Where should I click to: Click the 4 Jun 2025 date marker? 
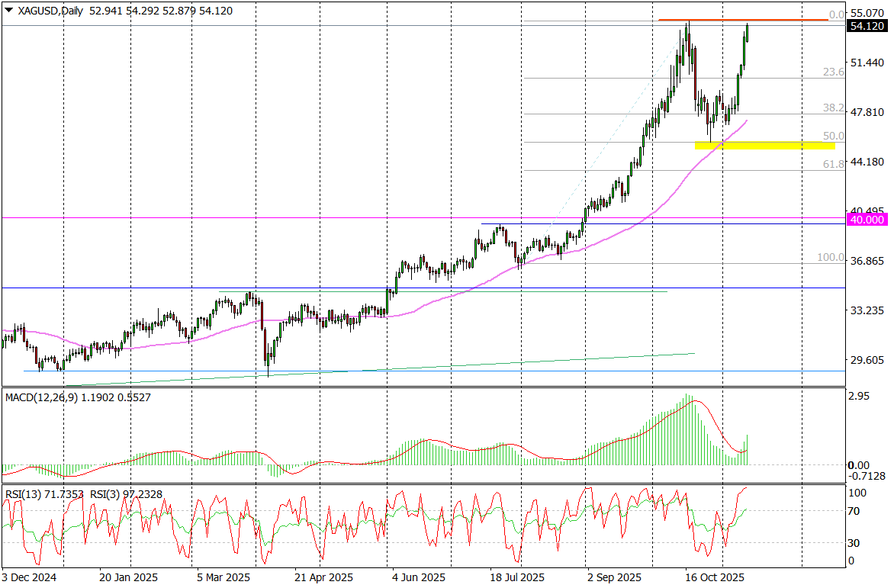coord(418,578)
